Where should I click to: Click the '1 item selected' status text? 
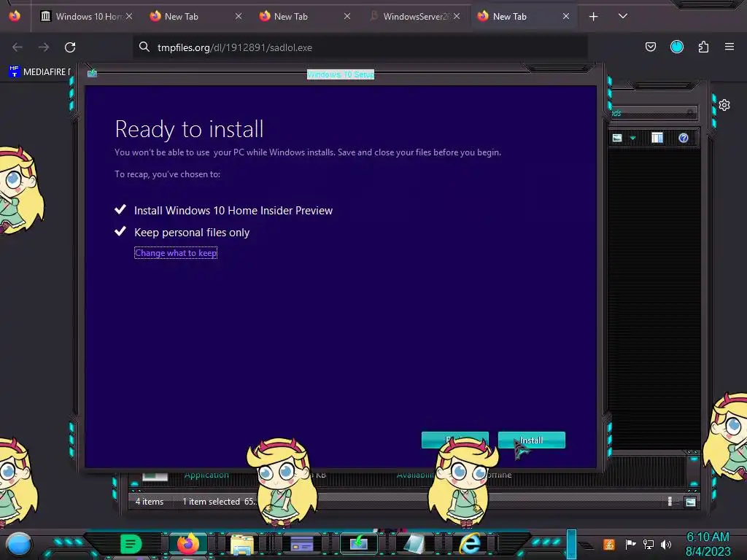point(211,502)
